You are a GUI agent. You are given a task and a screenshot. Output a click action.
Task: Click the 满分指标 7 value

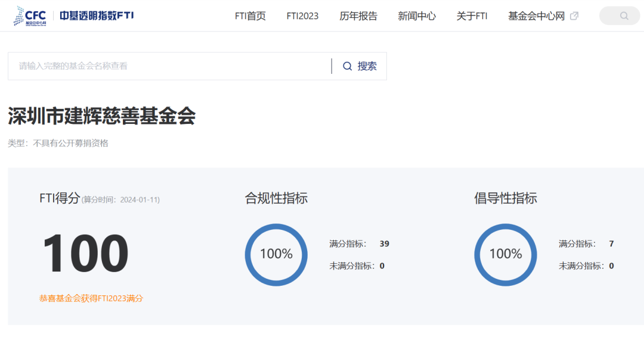612,244
